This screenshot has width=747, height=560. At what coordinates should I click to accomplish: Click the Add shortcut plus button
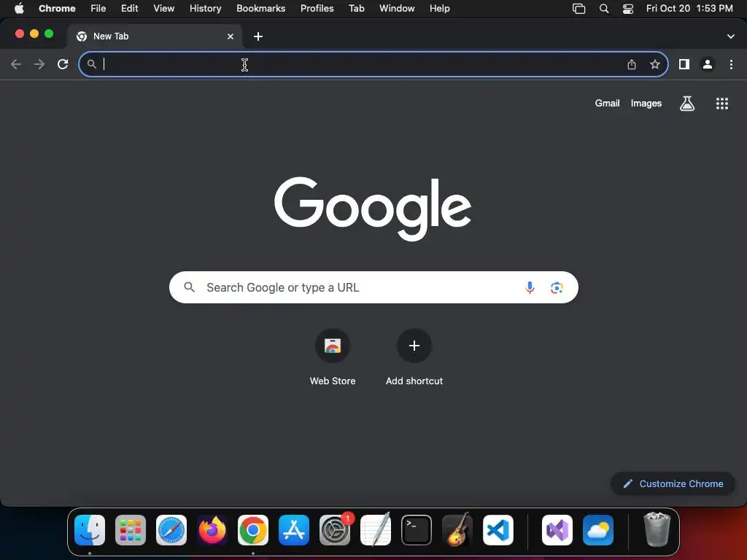[x=414, y=346]
